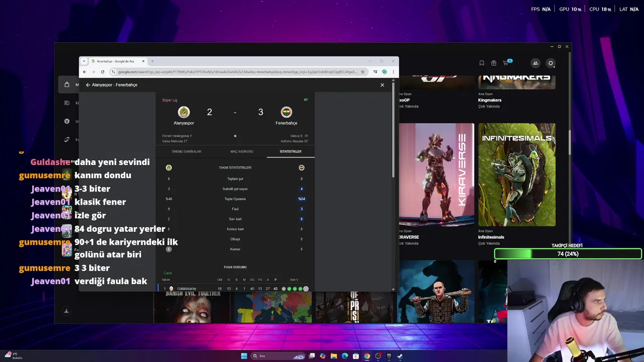
Task: Click the Epic launcher vertical scrollbar
Action: [570, 143]
